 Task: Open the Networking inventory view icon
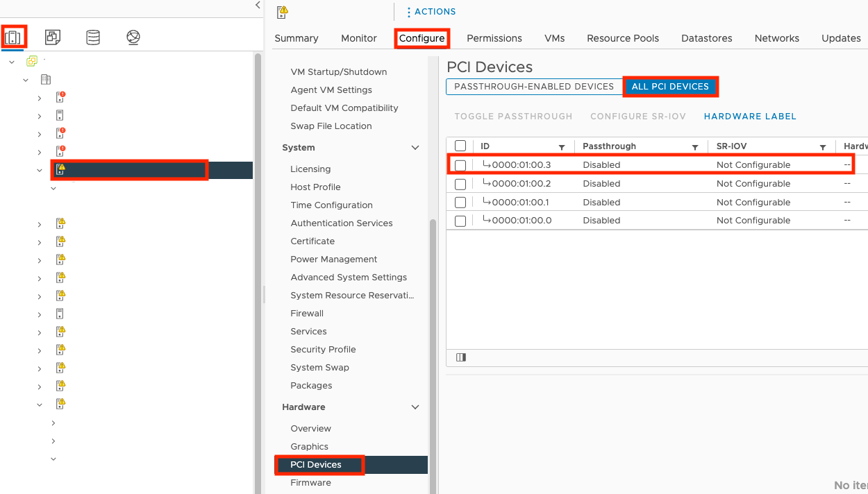[133, 37]
